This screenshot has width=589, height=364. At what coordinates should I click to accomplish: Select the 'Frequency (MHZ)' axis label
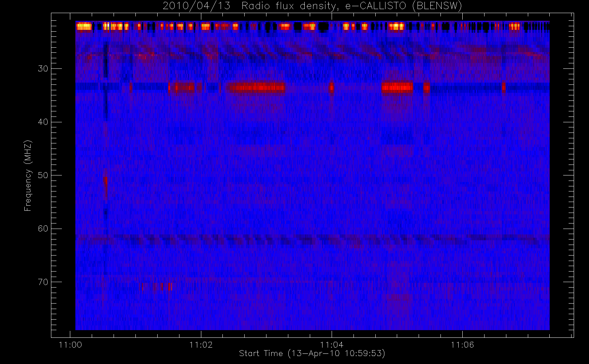(x=28, y=175)
